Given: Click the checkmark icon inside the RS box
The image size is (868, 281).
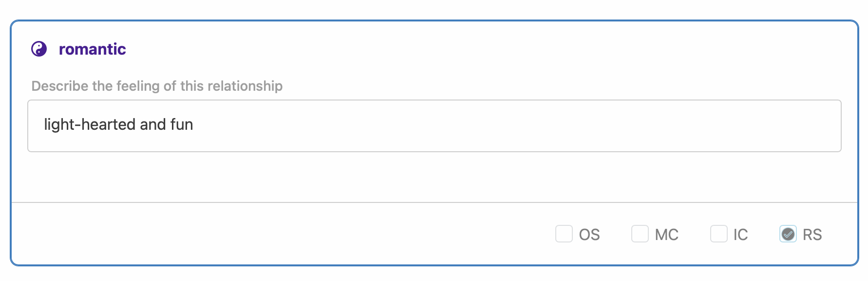Looking at the screenshot, I should [x=788, y=235].
